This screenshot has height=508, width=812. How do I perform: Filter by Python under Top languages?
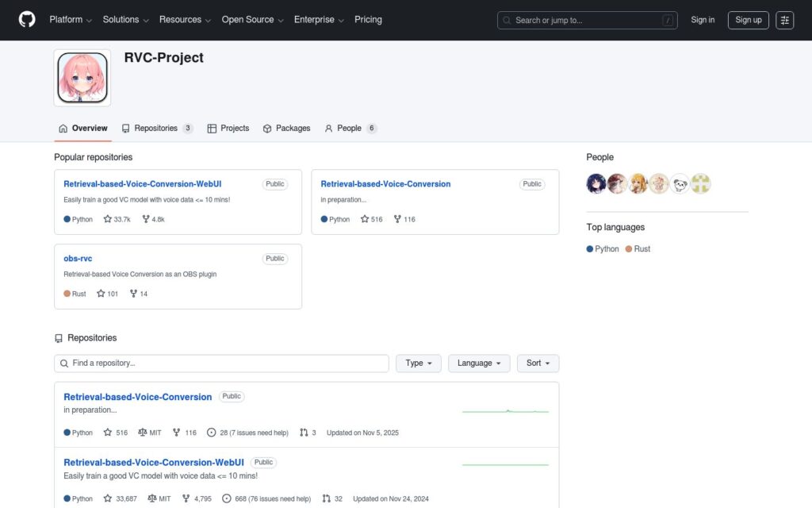click(603, 248)
